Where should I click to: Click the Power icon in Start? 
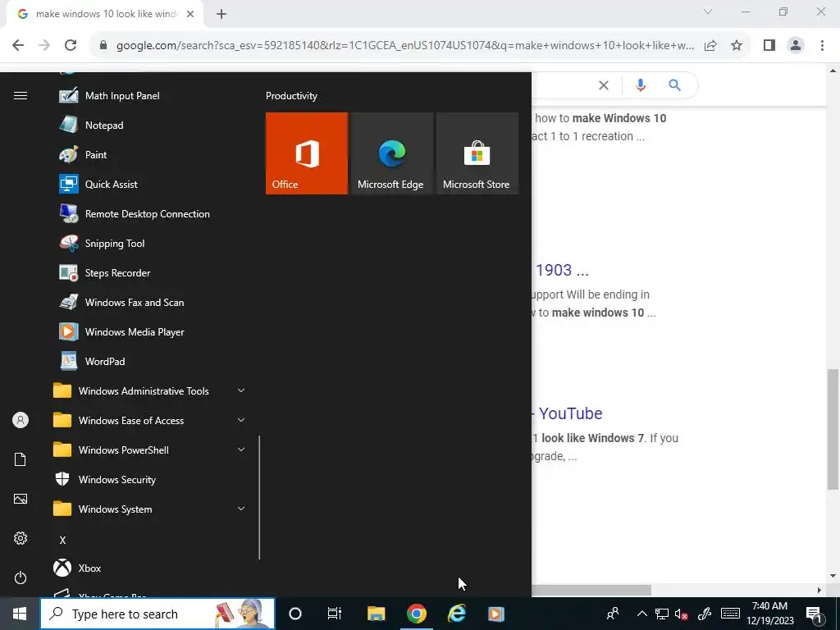point(21,577)
